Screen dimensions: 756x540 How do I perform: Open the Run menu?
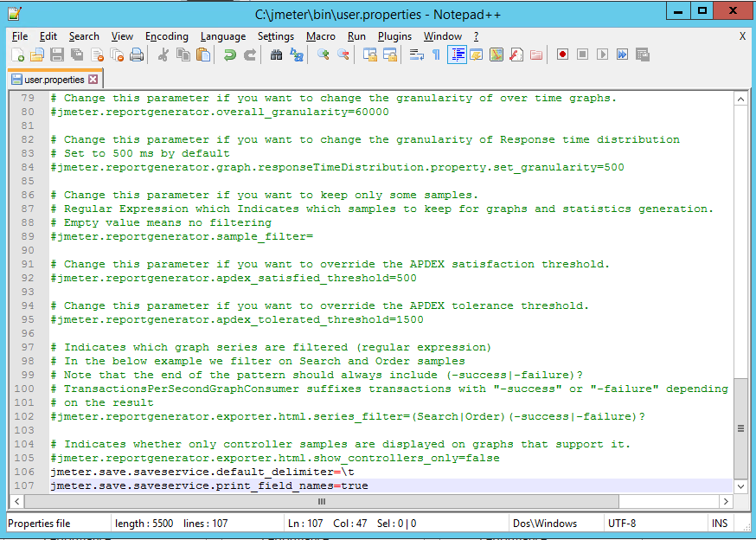(356, 36)
